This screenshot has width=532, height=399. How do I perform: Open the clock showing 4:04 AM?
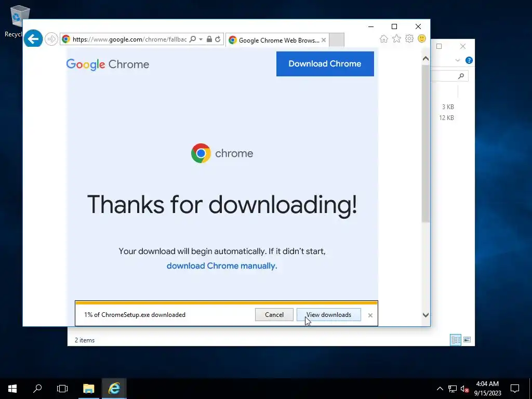[487, 389]
